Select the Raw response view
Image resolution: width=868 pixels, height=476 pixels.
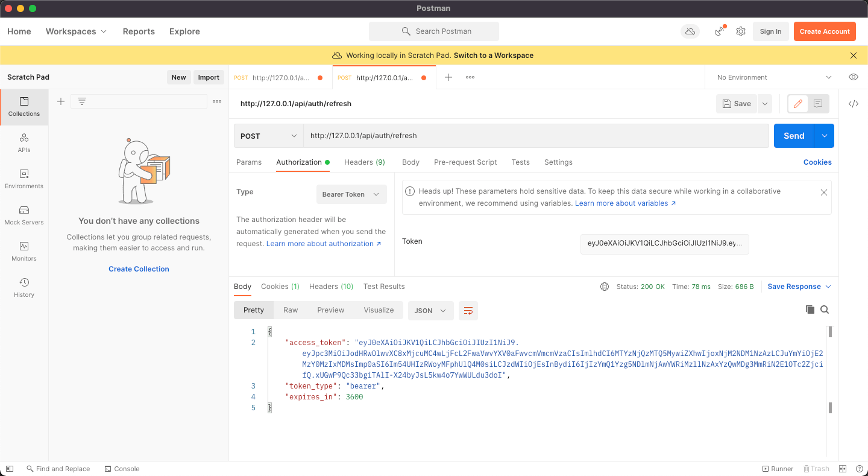pos(291,310)
